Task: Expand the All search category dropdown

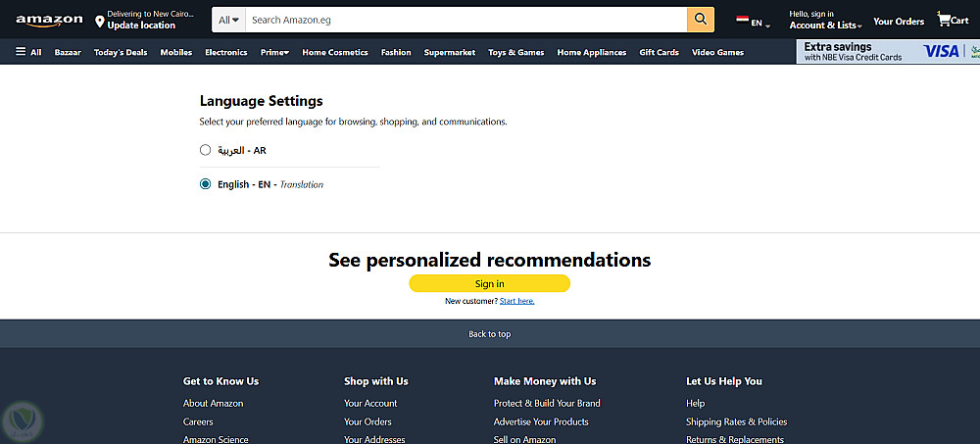Action: coord(228,20)
